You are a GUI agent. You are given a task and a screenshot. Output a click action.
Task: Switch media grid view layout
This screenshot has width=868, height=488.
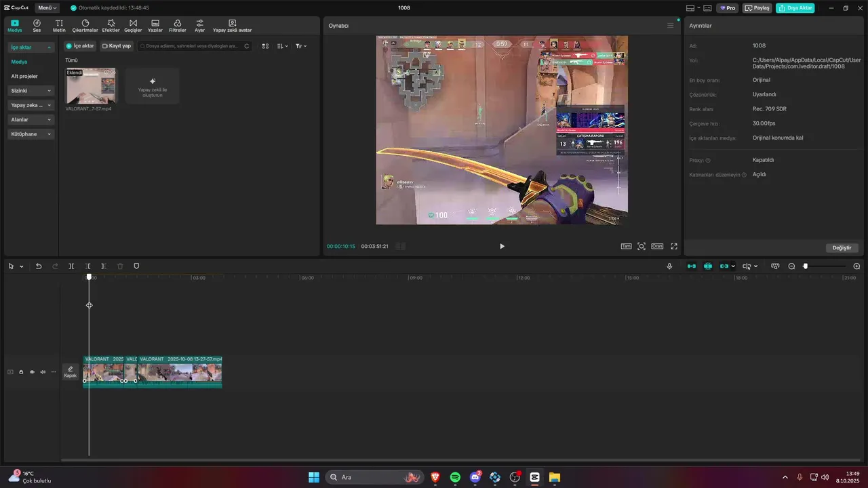coord(265,46)
